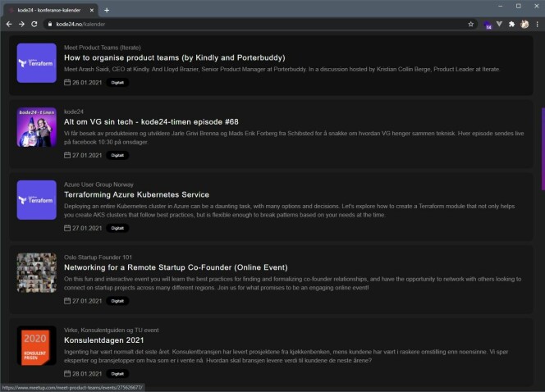Click calendar icon on Networking Co-Founder event
The width and height of the screenshot is (545, 392).
coord(67,301)
